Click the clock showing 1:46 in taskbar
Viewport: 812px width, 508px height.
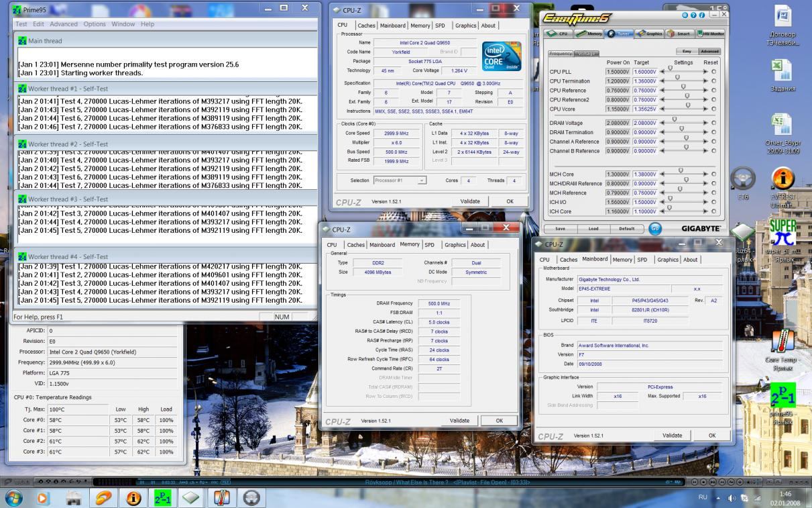pos(785,493)
